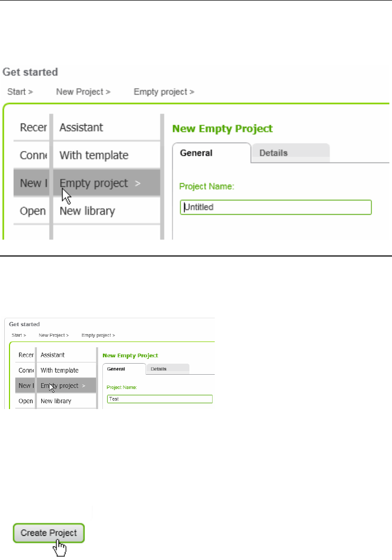Select truncated Connect item in top list

click(x=32, y=155)
